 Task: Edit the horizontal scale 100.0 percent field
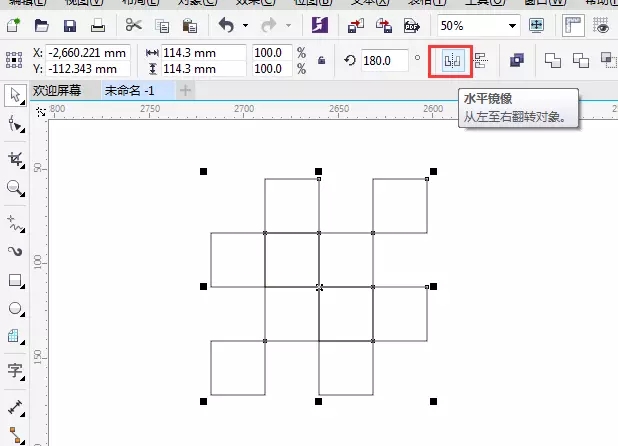pyautogui.click(x=272, y=53)
